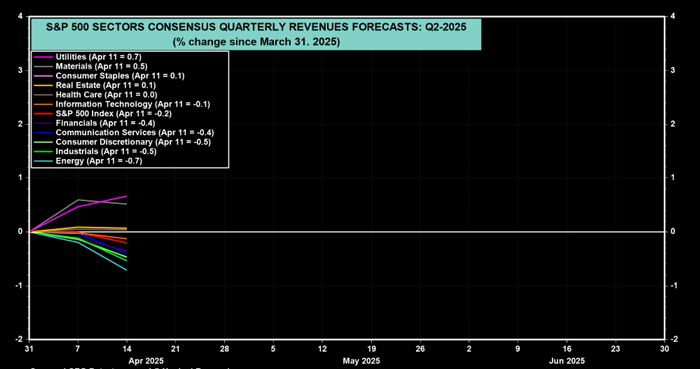Image resolution: width=700 pixels, height=369 pixels.
Task: Click the Communication Services legend label
Action: tap(135, 133)
